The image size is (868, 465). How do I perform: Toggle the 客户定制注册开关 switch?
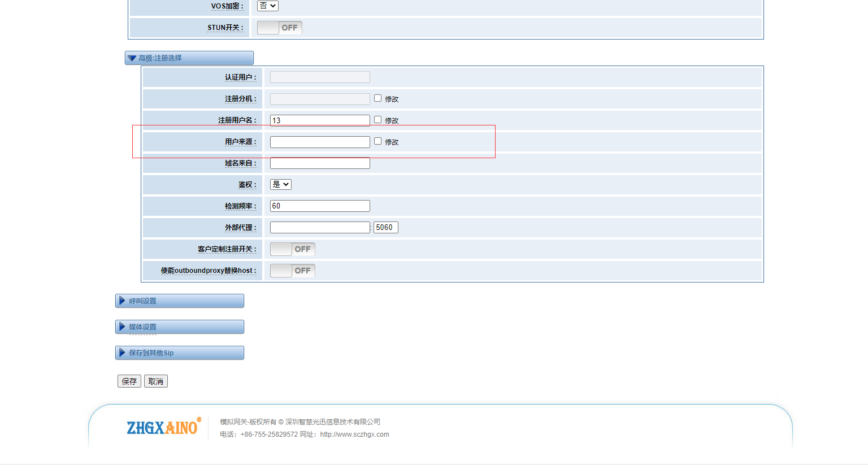coord(292,249)
